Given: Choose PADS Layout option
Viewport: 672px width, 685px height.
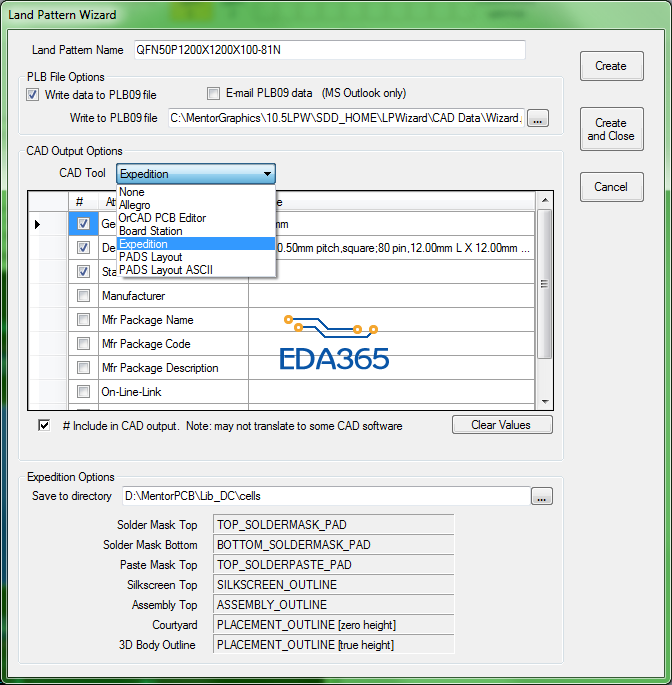Looking at the screenshot, I should coord(196,257).
